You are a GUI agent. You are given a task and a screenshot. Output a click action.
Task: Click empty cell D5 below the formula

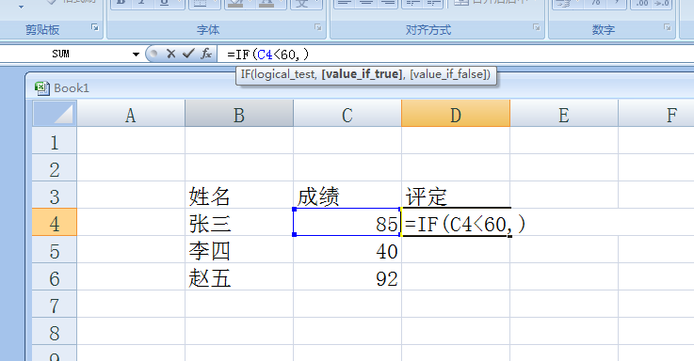[456, 250]
